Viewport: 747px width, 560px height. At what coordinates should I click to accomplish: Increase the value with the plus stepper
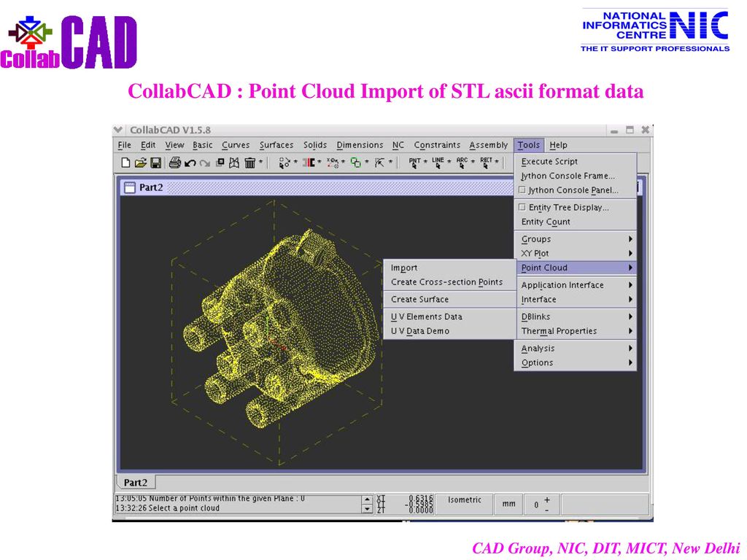coord(547,499)
